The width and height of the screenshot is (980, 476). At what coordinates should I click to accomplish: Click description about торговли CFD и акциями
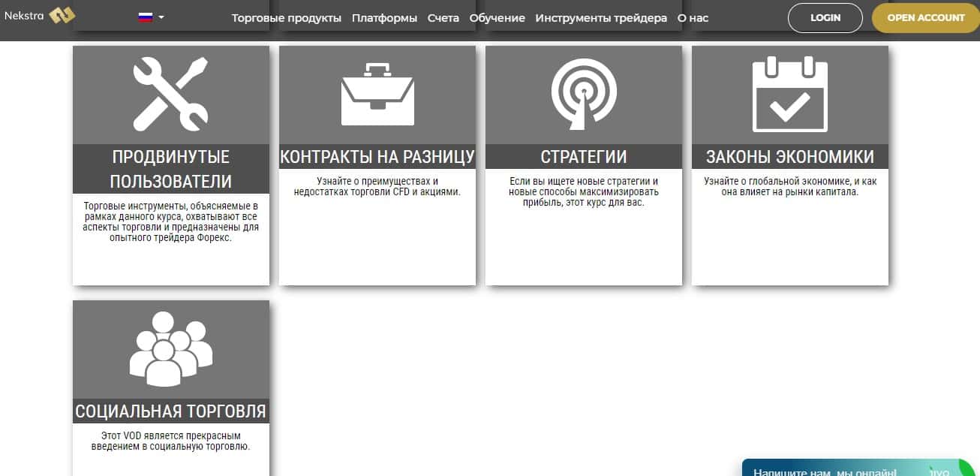[x=377, y=187]
